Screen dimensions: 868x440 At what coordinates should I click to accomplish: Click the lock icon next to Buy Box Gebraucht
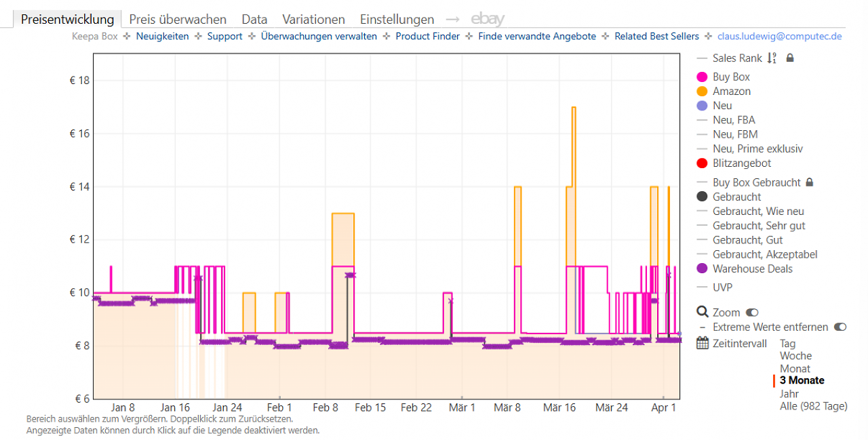pos(809,182)
